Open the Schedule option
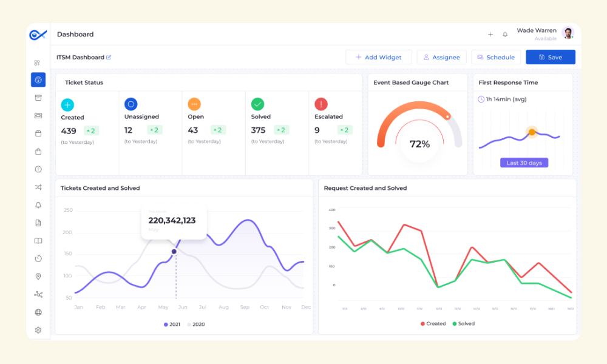This screenshot has height=364, width=607. point(496,57)
